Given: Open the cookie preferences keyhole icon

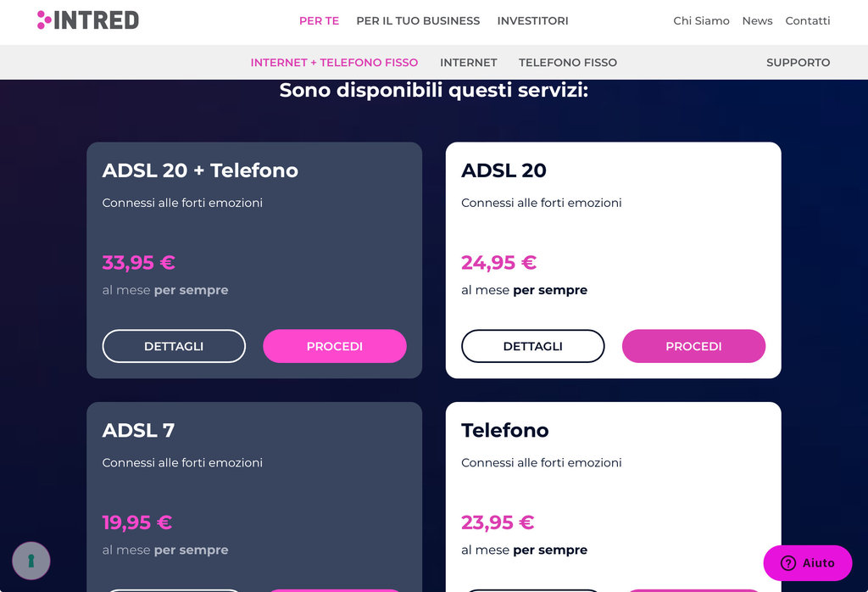Looking at the screenshot, I should coord(31,561).
